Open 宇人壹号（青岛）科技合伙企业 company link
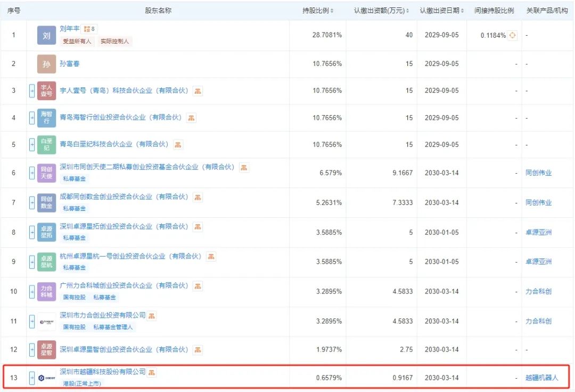Image resolution: width=575 pixels, height=392 pixels. point(124,90)
